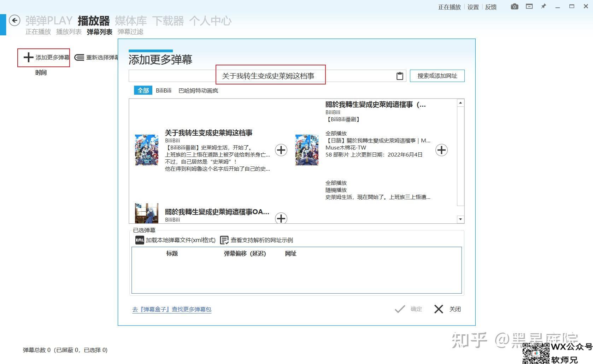Click 正在播放 in top-right menu
Image resolution: width=593 pixels, height=364 pixels.
(x=450, y=7)
